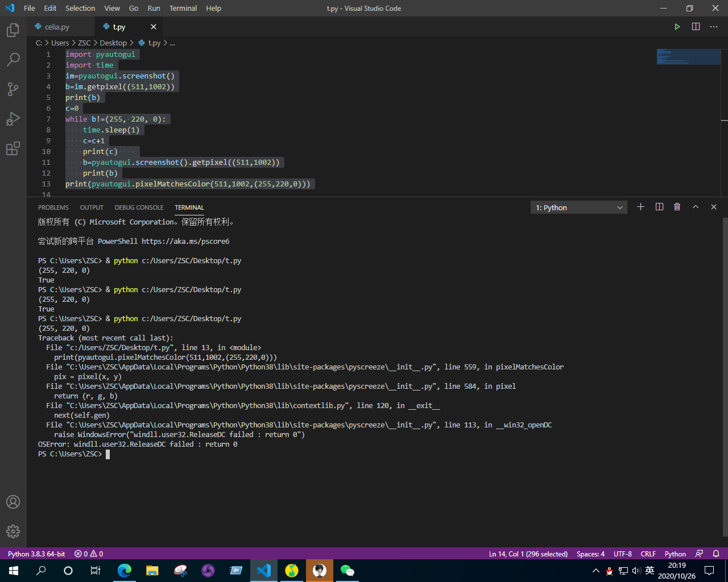Close the t.py editor tab

point(154,27)
